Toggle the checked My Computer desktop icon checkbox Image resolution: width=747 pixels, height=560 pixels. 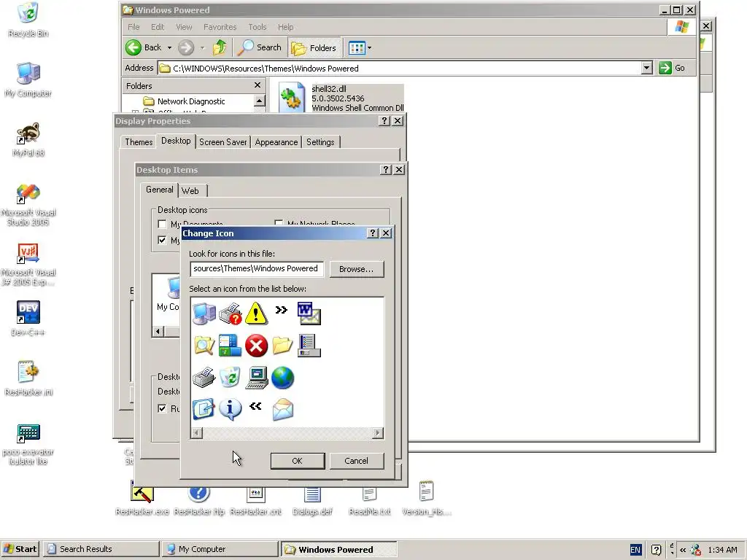click(x=163, y=240)
